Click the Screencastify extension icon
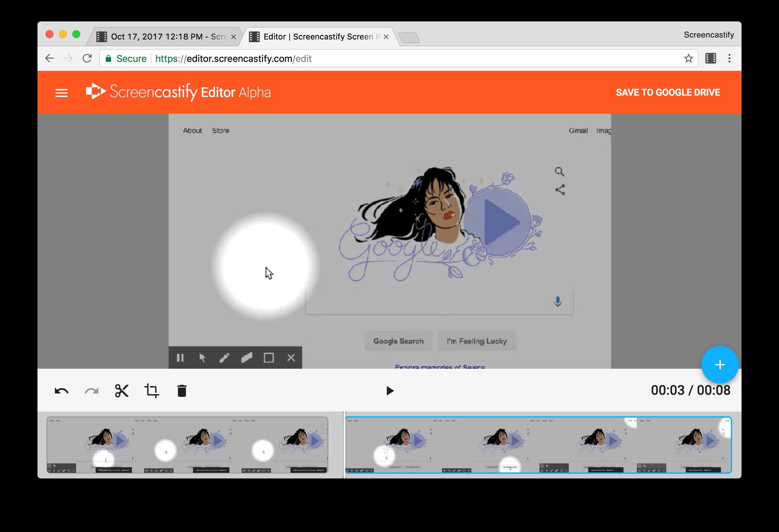The height and width of the screenshot is (532, 779). pos(710,58)
